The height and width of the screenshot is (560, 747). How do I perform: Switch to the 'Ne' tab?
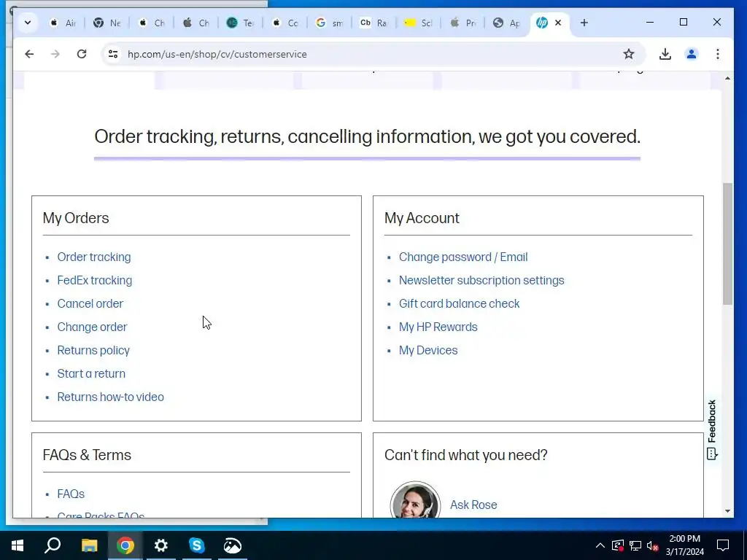tap(107, 23)
